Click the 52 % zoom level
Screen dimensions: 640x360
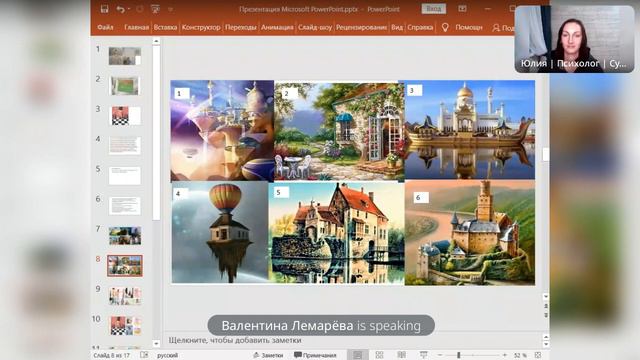[520, 356]
